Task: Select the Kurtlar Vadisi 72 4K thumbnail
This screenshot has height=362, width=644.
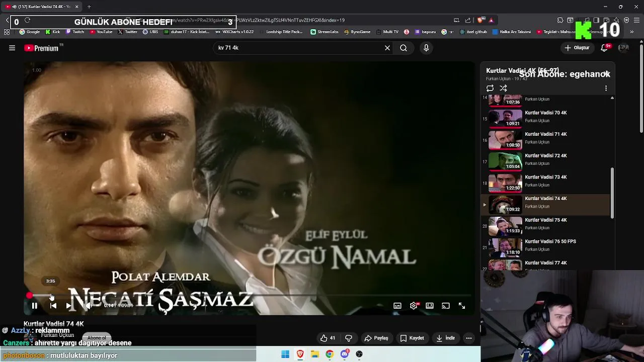Action: tap(505, 162)
